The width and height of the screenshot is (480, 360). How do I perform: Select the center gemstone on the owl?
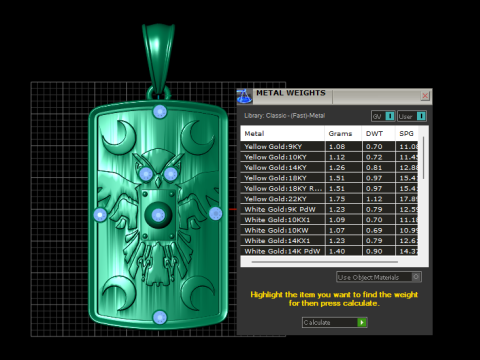coord(158,215)
